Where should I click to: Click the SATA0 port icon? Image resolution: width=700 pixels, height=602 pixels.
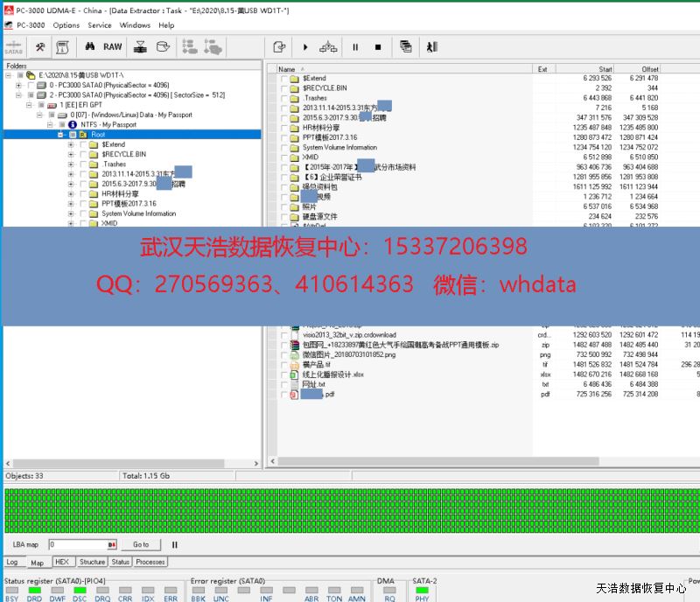click(14, 46)
